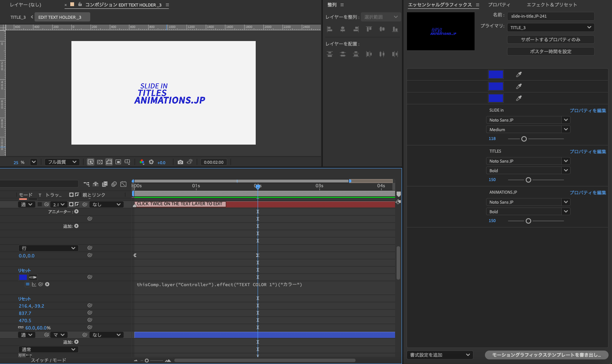Click the snapshot camera icon in the viewer
The width and height of the screenshot is (612, 364).
180,162
